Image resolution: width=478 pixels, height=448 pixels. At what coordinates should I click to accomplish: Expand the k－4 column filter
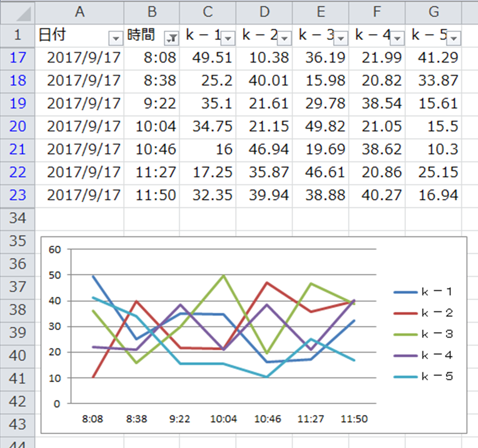pos(397,38)
